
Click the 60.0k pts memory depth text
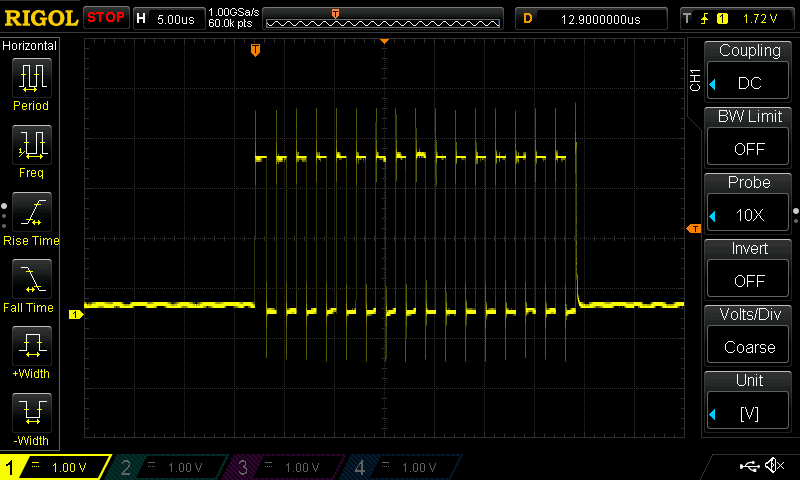point(231,23)
